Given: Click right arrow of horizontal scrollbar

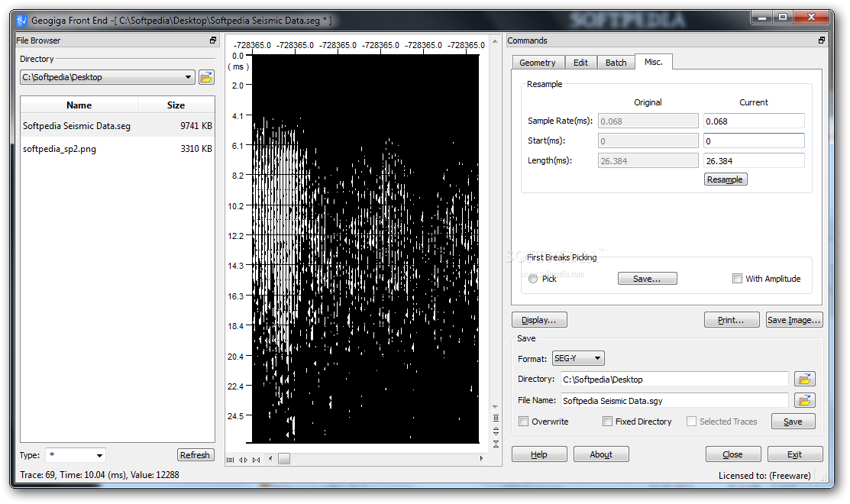Looking at the screenshot, I should click(481, 459).
